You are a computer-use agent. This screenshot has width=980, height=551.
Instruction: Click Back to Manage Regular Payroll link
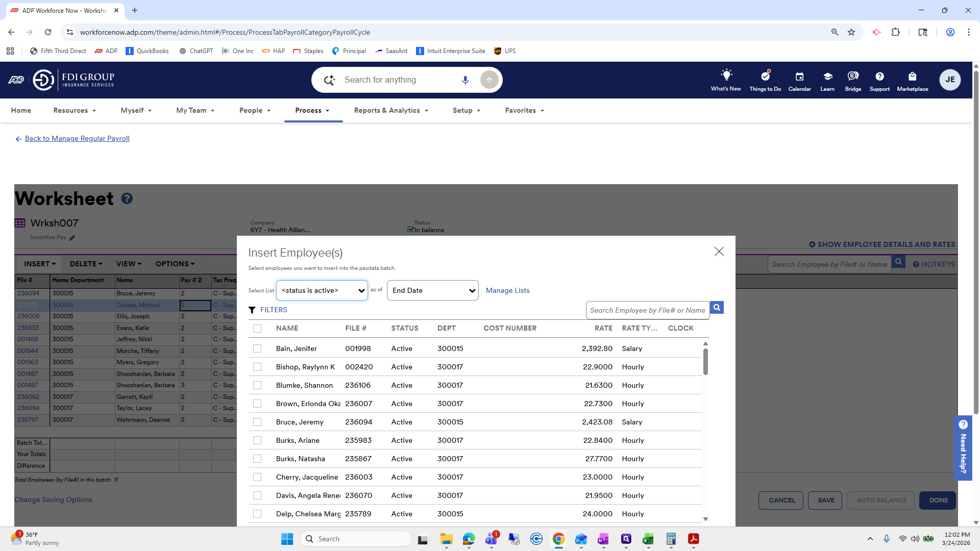click(77, 138)
